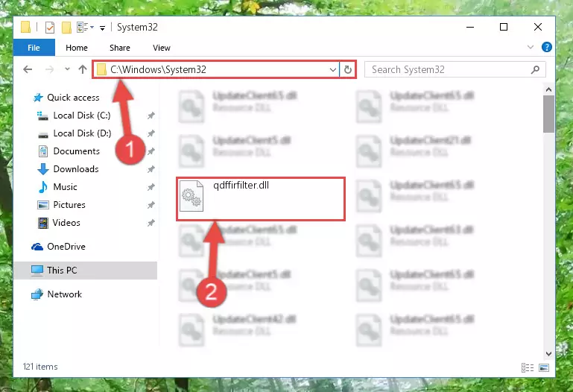Open the Help question mark icon

coord(547,47)
